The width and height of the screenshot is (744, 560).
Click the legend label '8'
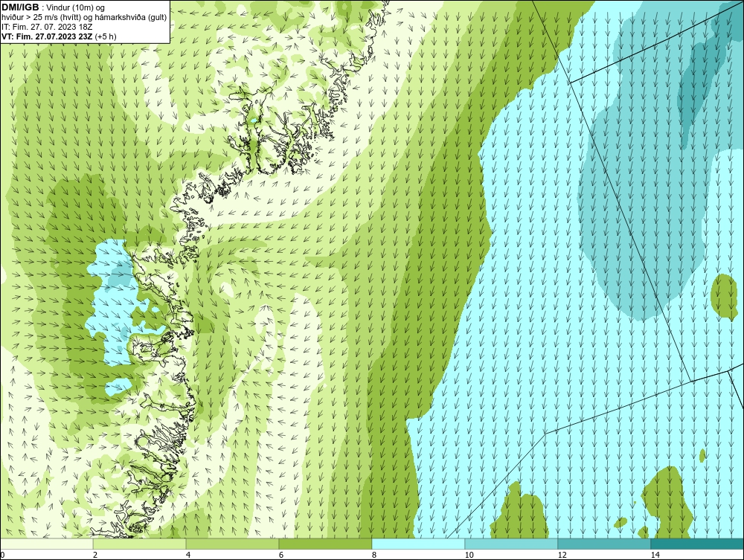click(x=374, y=555)
